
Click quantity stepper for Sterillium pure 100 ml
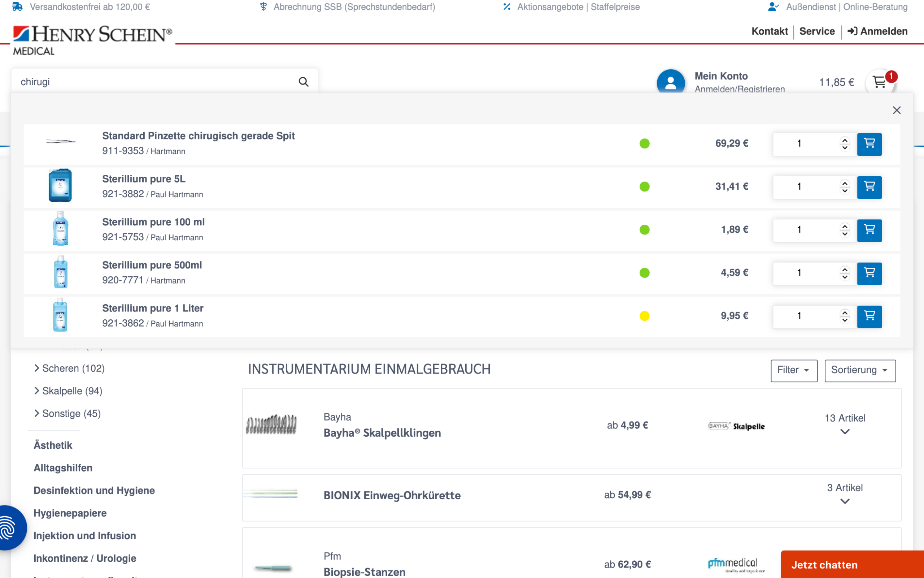coord(845,230)
